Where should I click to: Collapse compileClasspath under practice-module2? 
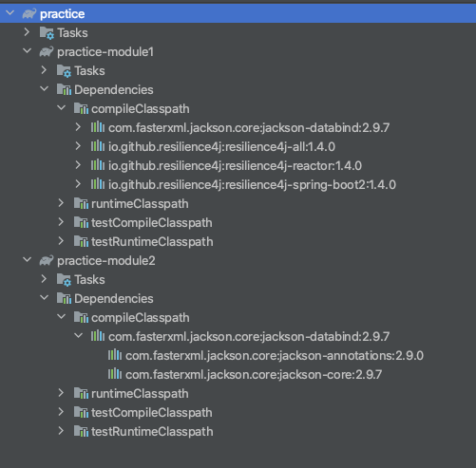pyautogui.click(x=62, y=317)
